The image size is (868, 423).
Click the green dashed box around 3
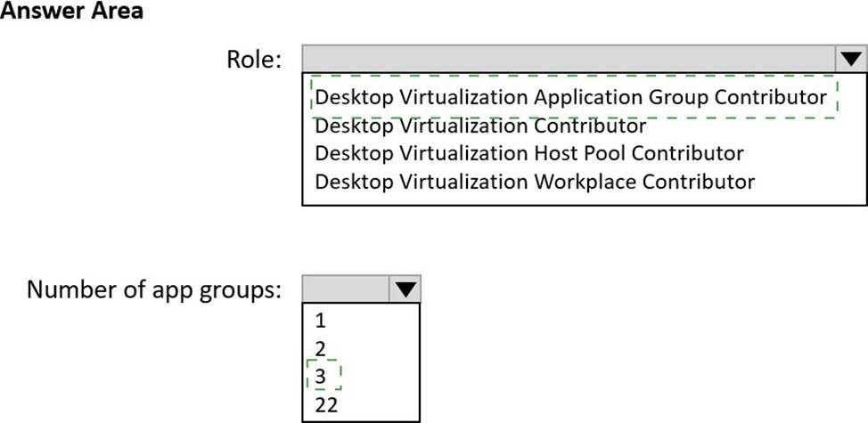(323, 375)
